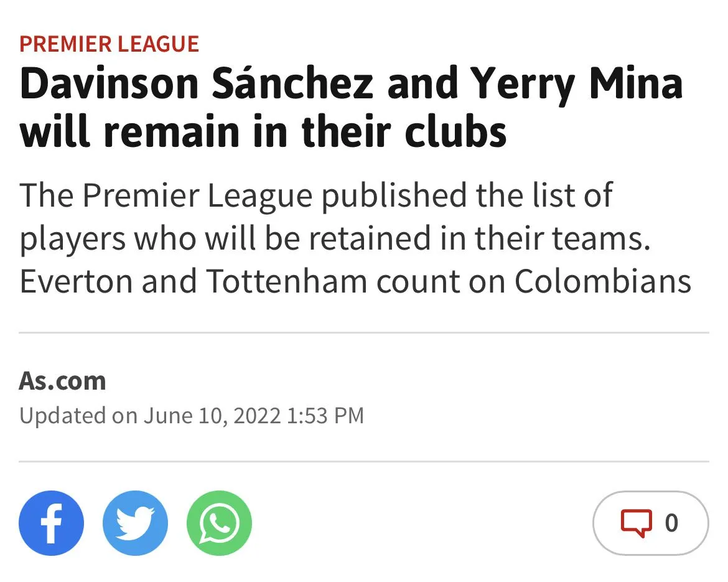Viewport: 728px width, 582px height.
Task: Click the divider line below the update date
Action: [364, 462]
